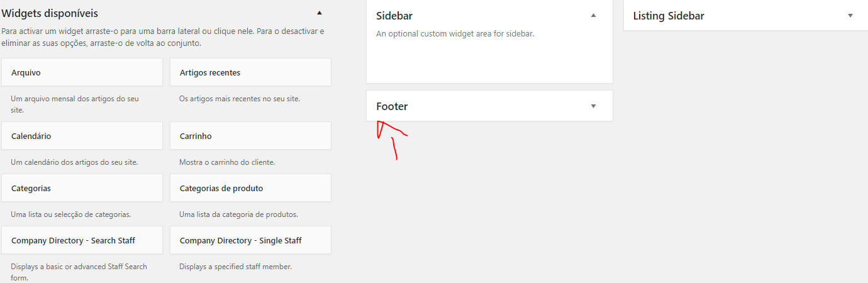Add Company Directory - Search Staff widget
Image resolution: width=868 pixels, height=283 pixels.
tap(82, 240)
